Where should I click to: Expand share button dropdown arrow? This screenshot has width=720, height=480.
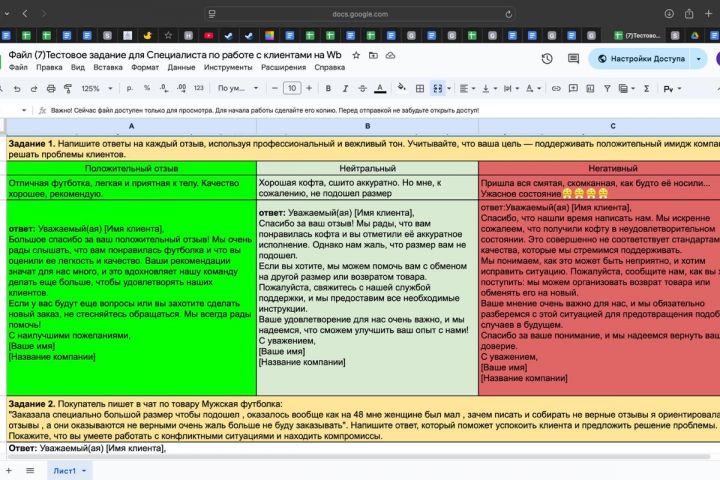tap(699, 59)
